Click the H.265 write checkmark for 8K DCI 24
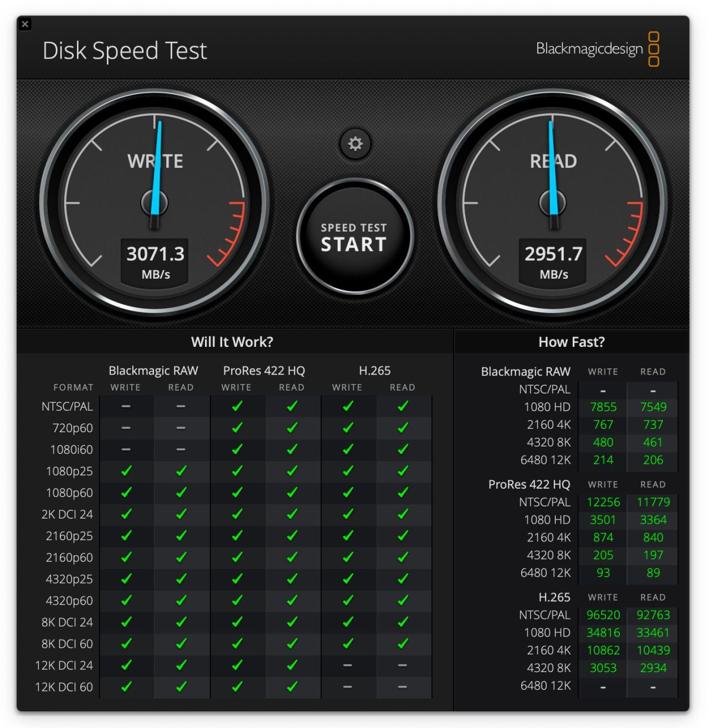This screenshot has width=709, height=728. 348,622
